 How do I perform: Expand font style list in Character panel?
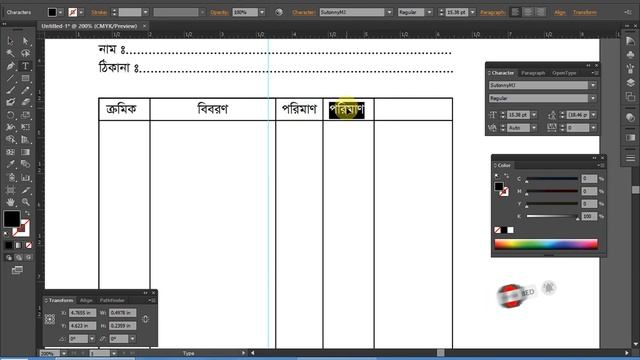(x=593, y=98)
